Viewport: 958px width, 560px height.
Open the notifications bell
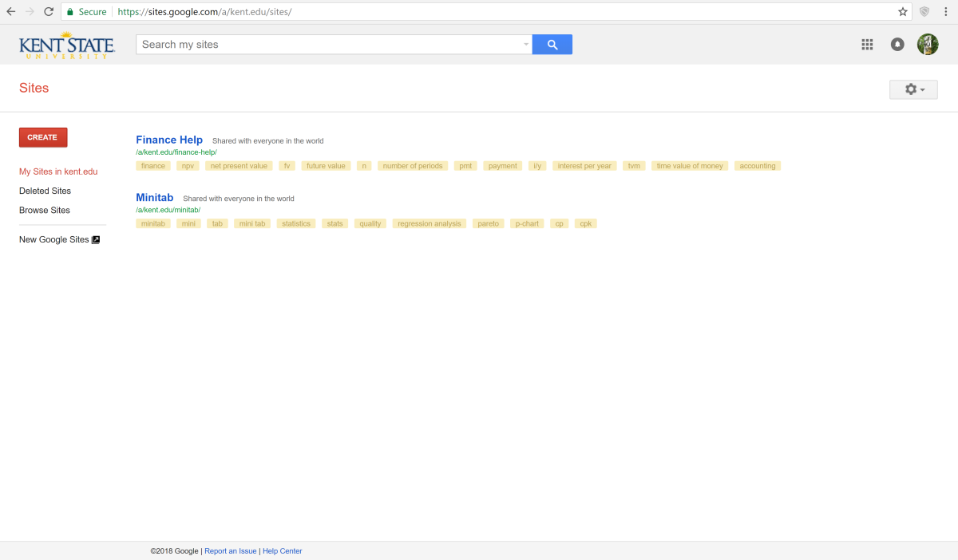(x=897, y=45)
